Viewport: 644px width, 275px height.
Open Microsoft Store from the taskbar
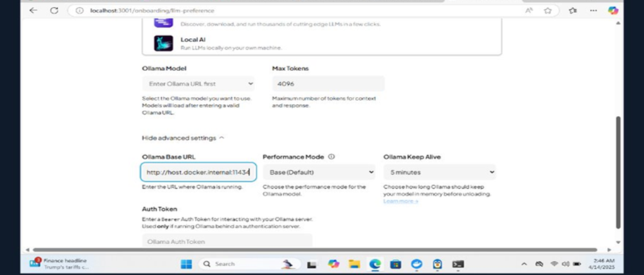396,264
